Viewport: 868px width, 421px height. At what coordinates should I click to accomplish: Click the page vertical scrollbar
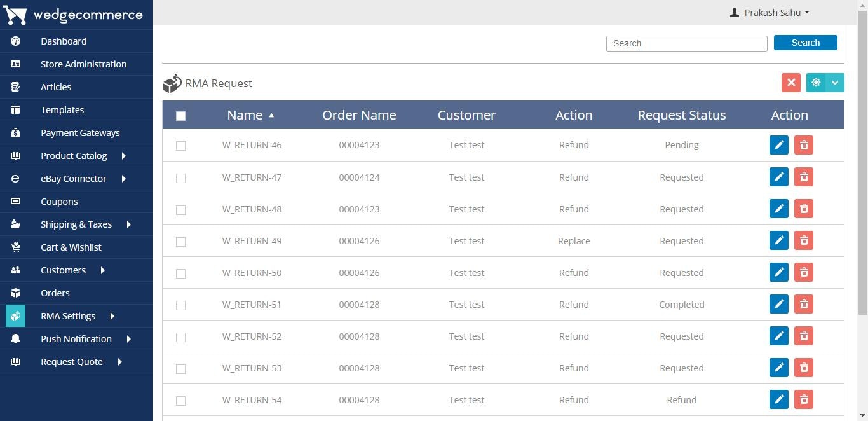(862, 163)
